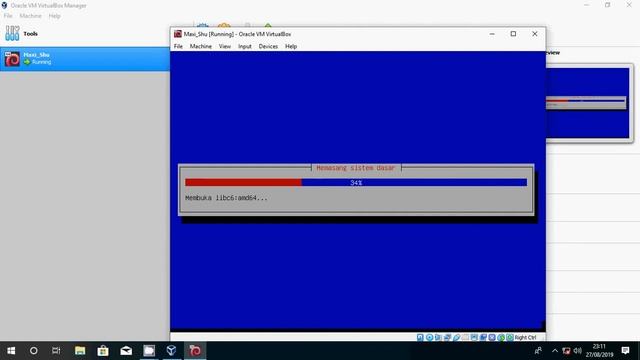Click 'Membuka libc6:amd64...' status text
The width and height of the screenshot is (640, 360).
(x=226, y=198)
